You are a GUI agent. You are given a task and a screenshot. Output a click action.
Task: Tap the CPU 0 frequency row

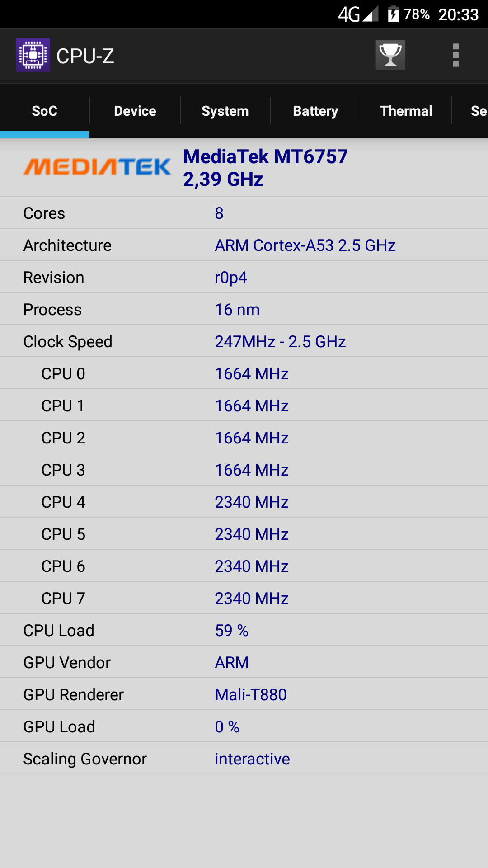pos(244,373)
